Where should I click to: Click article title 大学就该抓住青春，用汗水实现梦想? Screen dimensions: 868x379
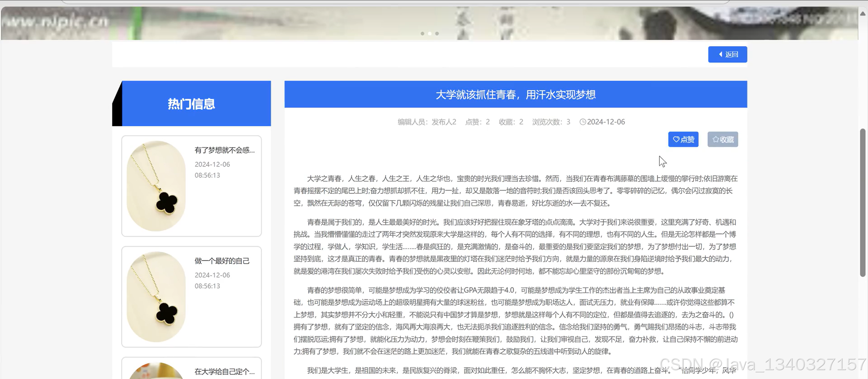[x=515, y=94]
